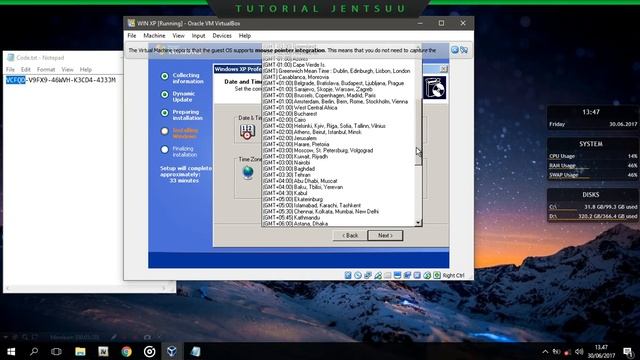
Task: Open the VirtualBox Help menu
Action: pyautogui.click(x=245, y=36)
